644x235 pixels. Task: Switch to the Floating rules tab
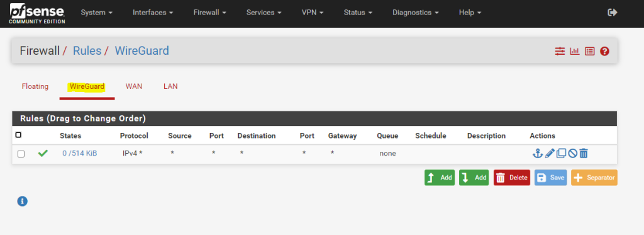point(35,86)
